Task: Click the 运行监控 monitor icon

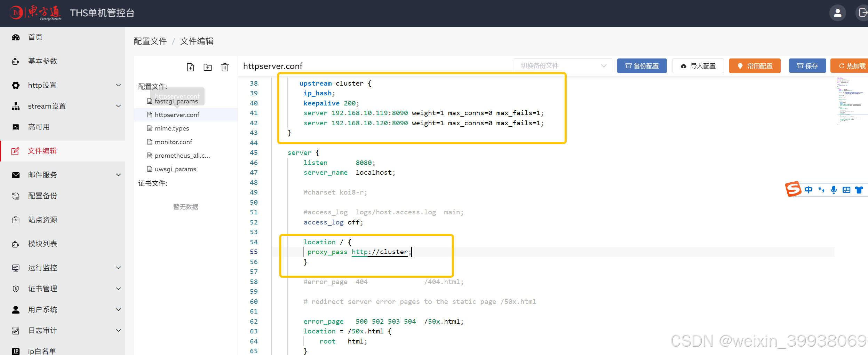Action: click(16, 268)
